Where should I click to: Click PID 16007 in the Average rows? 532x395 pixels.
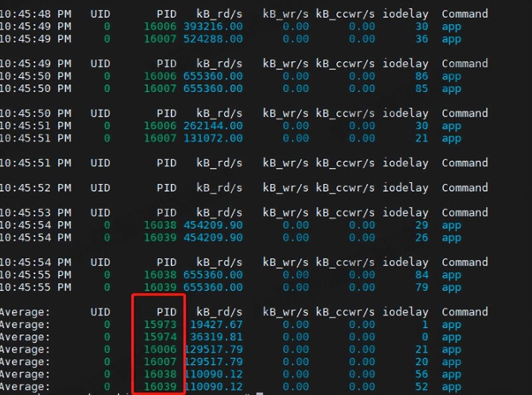coord(160,362)
